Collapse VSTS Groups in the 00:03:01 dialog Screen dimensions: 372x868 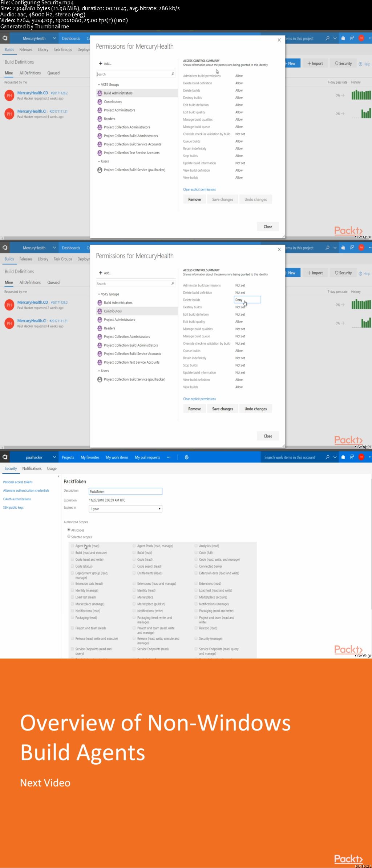coord(99,85)
